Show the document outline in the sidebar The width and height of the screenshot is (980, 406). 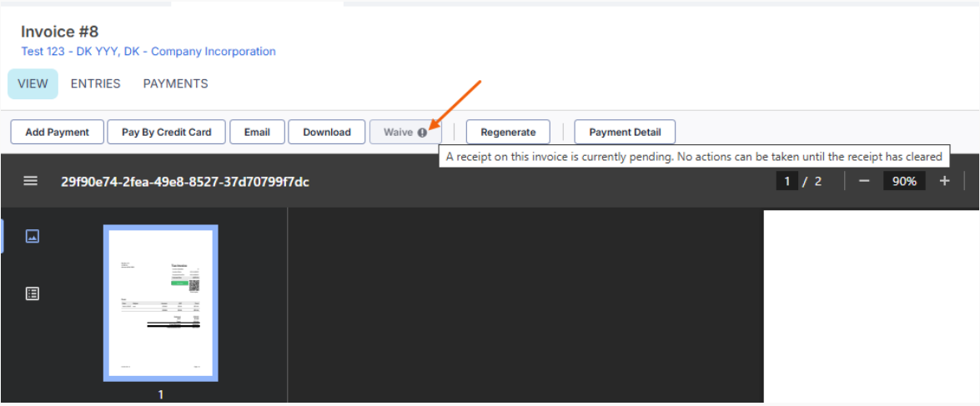tap(33, 293)
